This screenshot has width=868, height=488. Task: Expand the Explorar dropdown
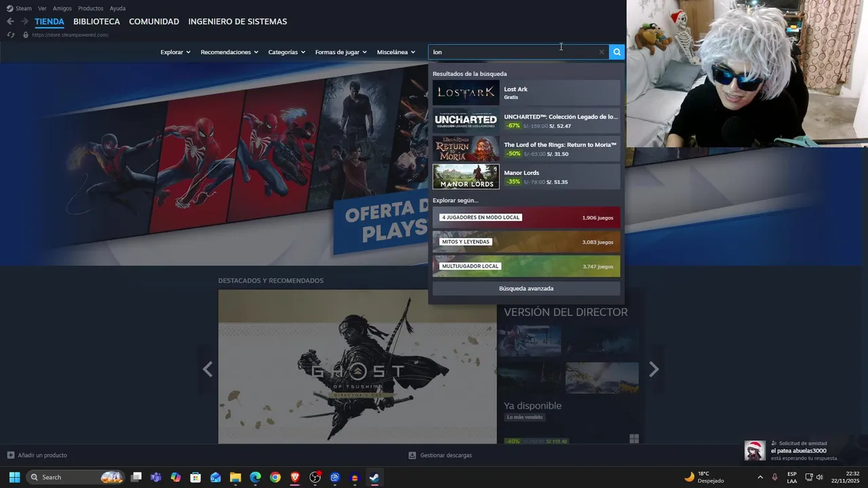click(175, 52)
